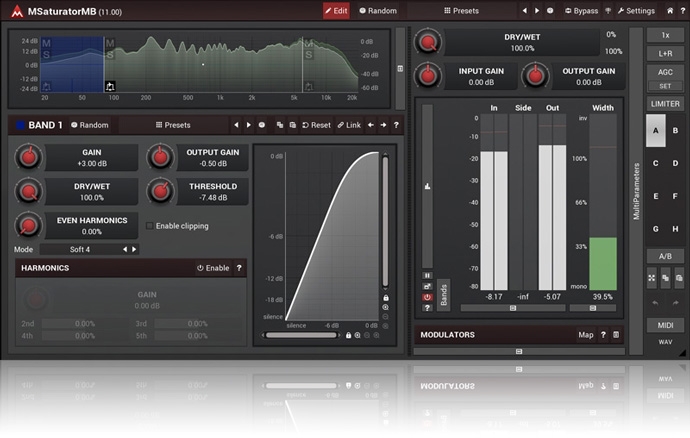
Task: Switch to Edit mode
Action: pos(336,11)
